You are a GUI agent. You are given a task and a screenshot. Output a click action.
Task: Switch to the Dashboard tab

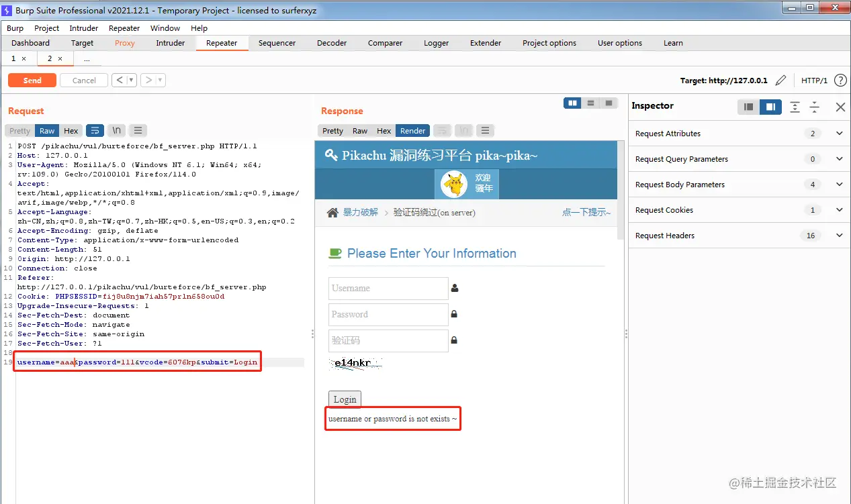pyautogui.click(x=30, y=43)
